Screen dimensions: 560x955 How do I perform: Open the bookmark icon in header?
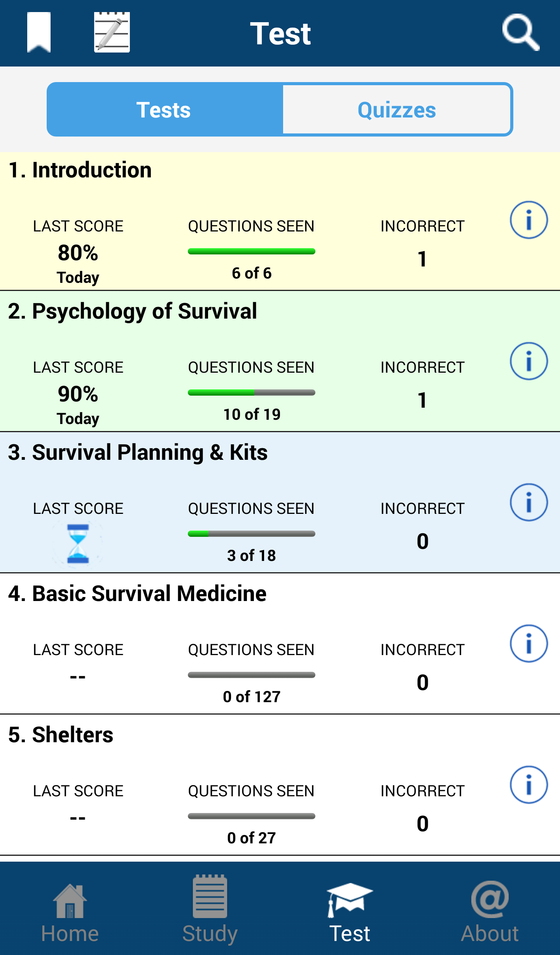coord(38,32)
